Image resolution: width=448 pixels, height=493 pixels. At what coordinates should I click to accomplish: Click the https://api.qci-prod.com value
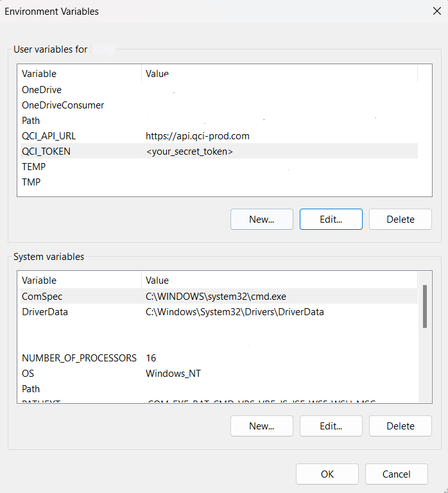(198, 136)
